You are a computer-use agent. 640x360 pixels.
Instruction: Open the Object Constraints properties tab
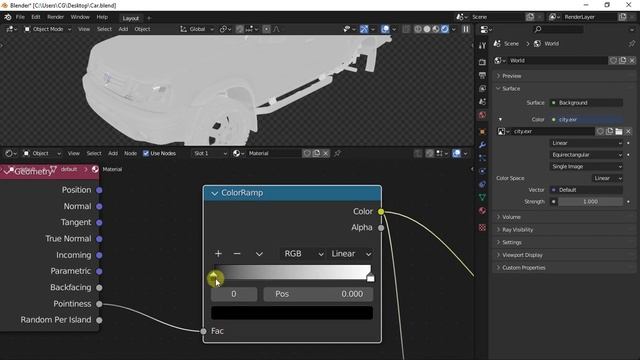point(482,184)
